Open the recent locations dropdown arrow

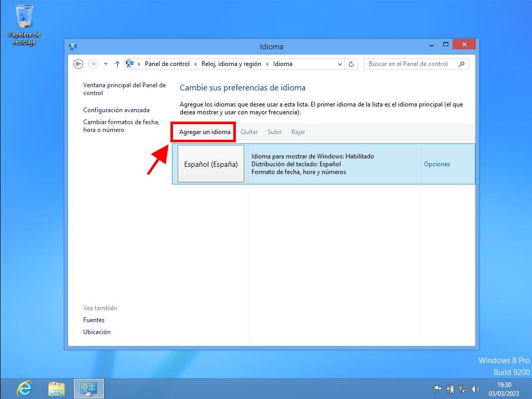(x=105, y=64)
